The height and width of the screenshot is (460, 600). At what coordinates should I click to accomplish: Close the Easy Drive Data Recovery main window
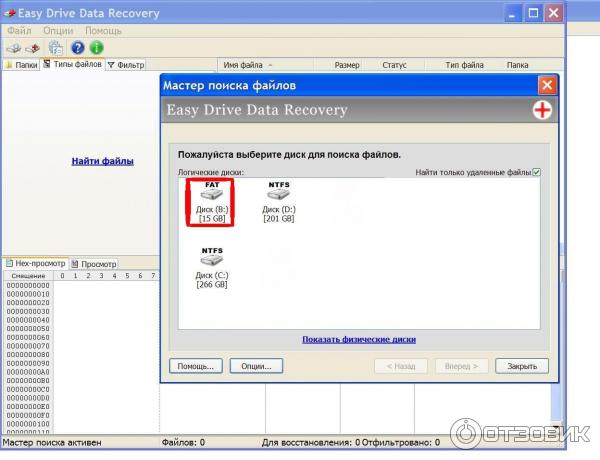553,14
